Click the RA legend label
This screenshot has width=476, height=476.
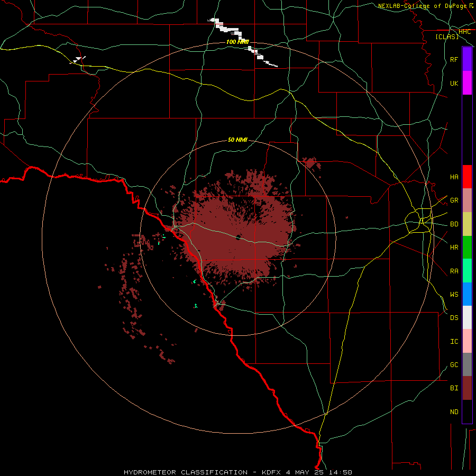(454, 271)
